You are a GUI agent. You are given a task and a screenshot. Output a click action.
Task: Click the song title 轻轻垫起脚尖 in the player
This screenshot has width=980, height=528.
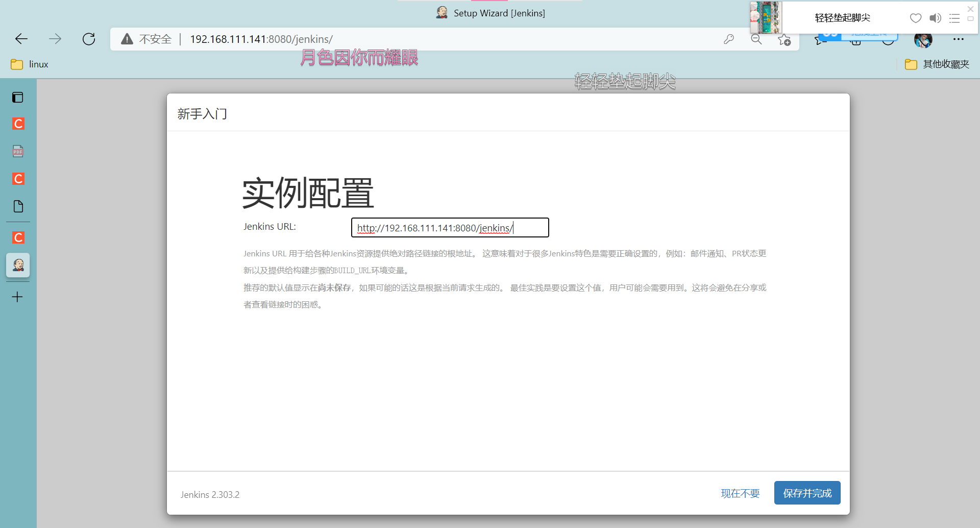(x=842, y=18)
